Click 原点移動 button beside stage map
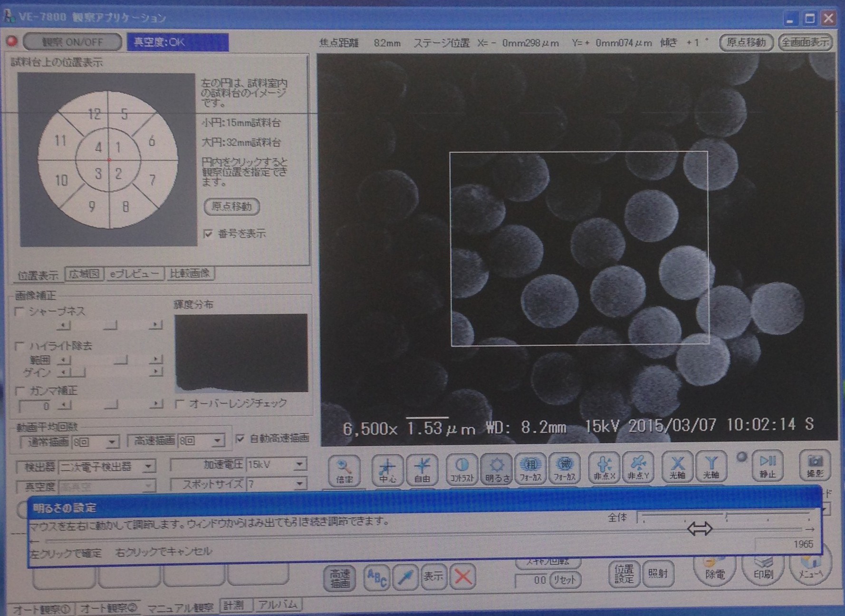Screen dimensions: 845x616 click(x=231, y=206)
